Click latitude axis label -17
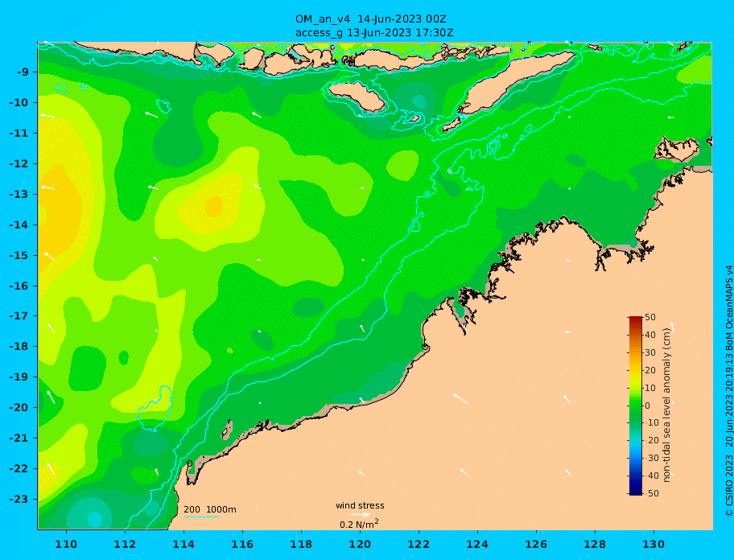Image resolution: width=734 pixels, height=560 pixels. click(x=19, y=316)
